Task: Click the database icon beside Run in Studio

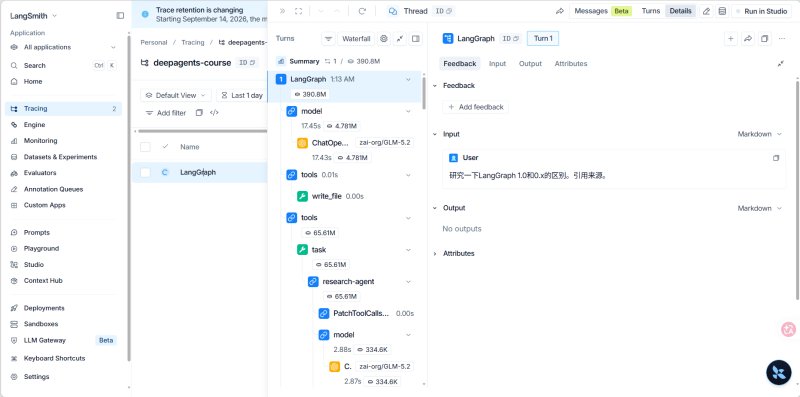Action: pyautogui.click(x=722, y=11)
